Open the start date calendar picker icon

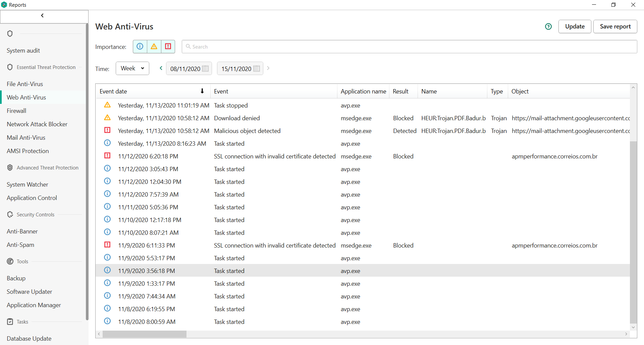(205, 69)
